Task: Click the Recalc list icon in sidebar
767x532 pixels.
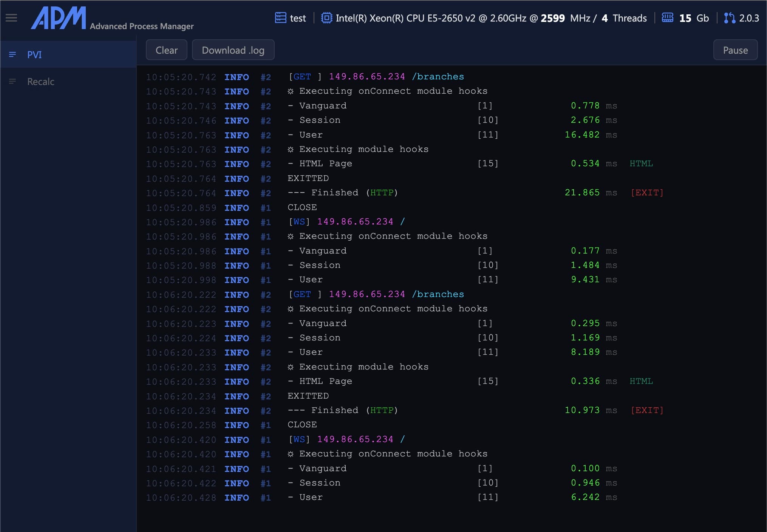Action: click(x=12, y=81)
